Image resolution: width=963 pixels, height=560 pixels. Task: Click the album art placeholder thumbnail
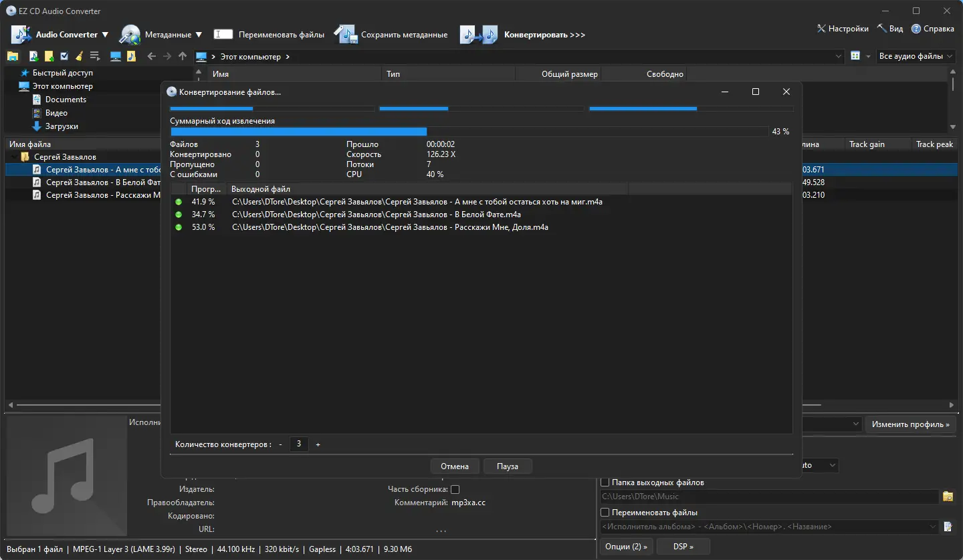tap(67, 477)
